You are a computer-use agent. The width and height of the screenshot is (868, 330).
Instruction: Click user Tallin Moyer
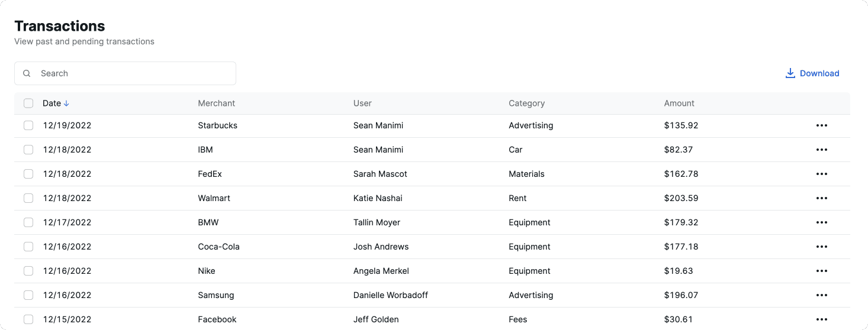pyautogui.click(x=377, y=222)
